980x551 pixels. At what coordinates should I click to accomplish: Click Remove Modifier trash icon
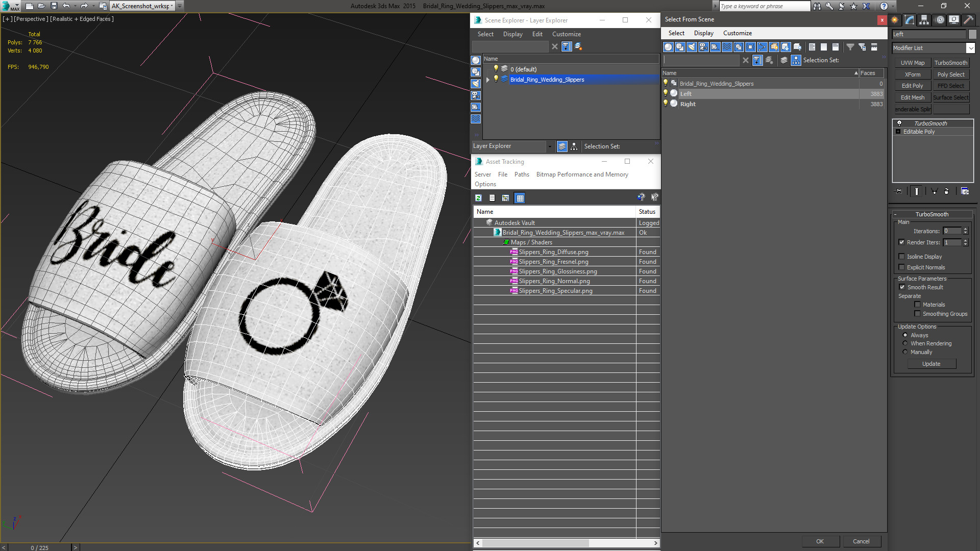(947, 191)
